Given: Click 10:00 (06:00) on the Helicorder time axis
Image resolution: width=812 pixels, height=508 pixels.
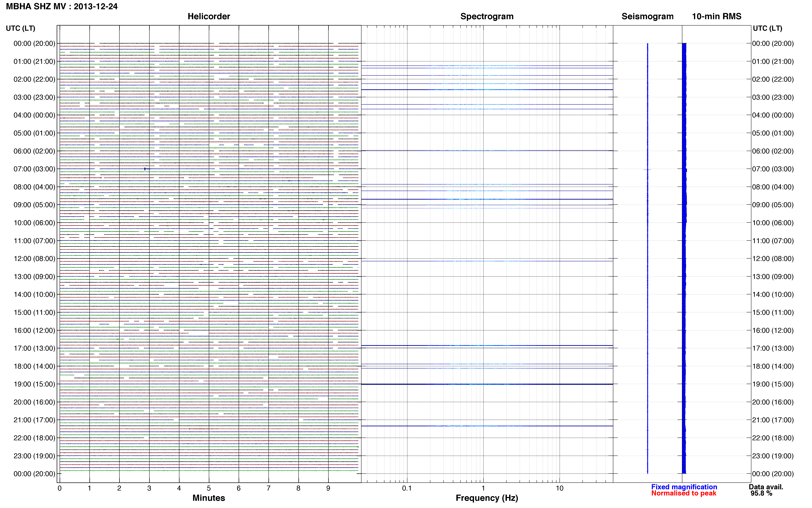Looking at the screenshot, I should (34, 223).
